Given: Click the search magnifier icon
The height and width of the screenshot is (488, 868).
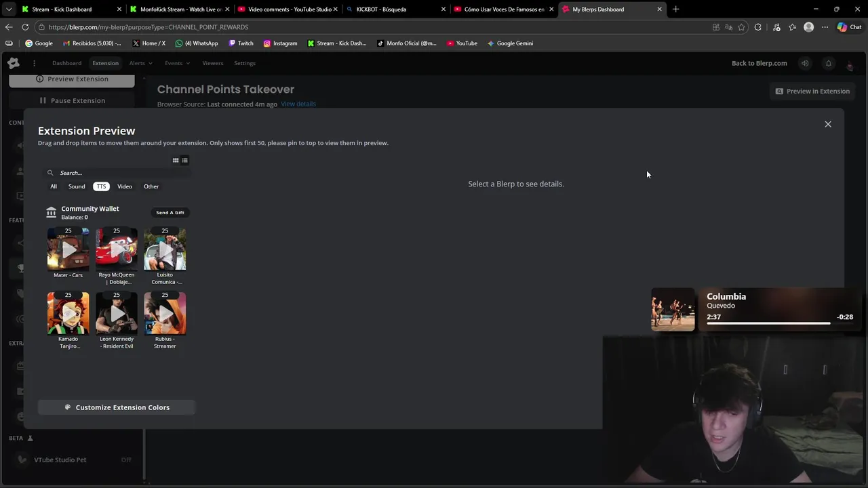Looking at the screenshot, I should (x=50, y=173).
